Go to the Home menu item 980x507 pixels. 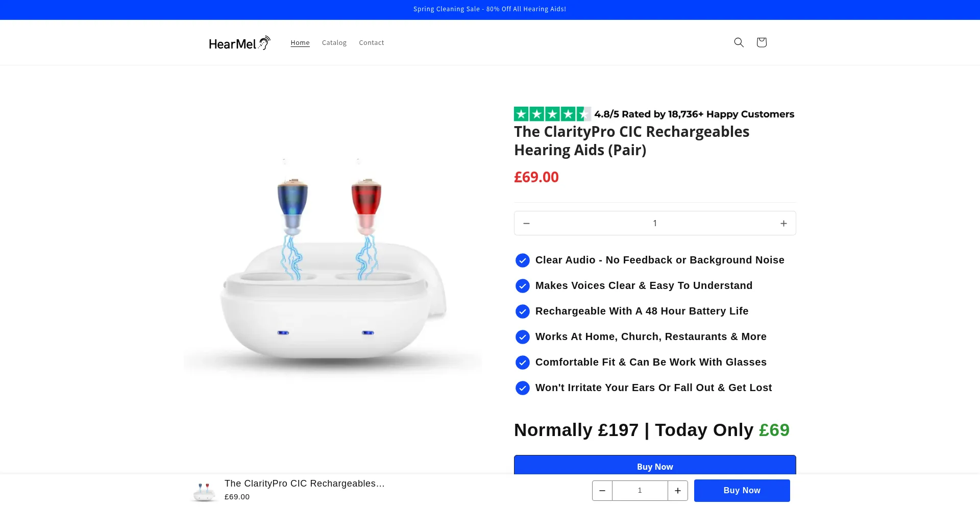click(300, 43)
